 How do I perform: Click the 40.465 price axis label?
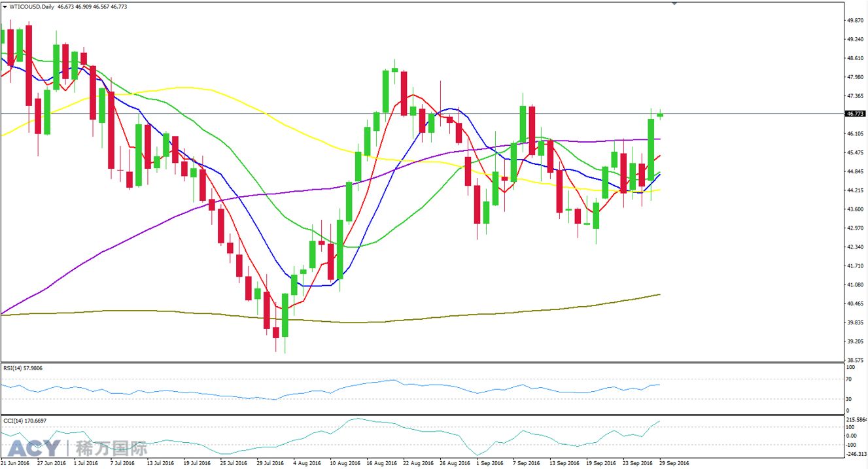pos(854,304)
